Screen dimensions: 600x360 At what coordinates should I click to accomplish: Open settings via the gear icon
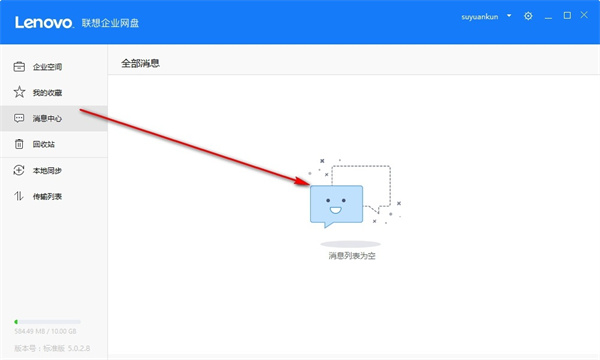(528, 16)
